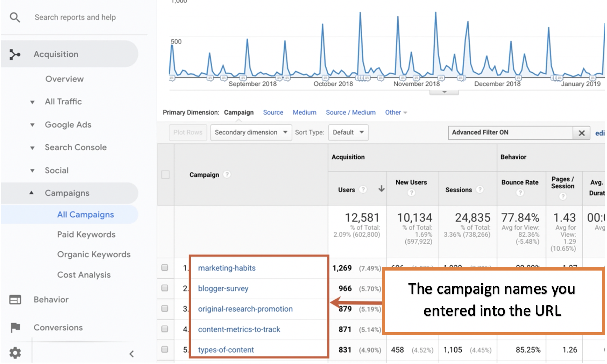Toggle the Plot Rows checkbox

pyautogui.click(x=186, y=133)
